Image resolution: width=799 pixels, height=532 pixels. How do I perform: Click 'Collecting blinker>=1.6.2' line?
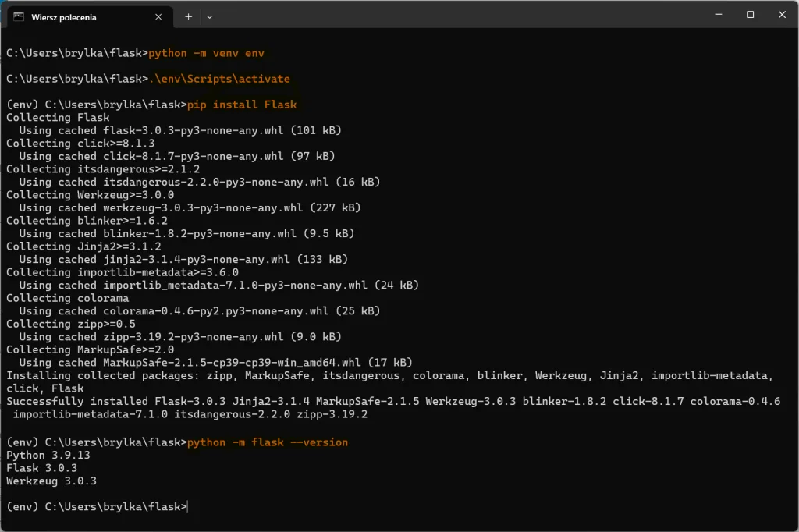(87, 221)
